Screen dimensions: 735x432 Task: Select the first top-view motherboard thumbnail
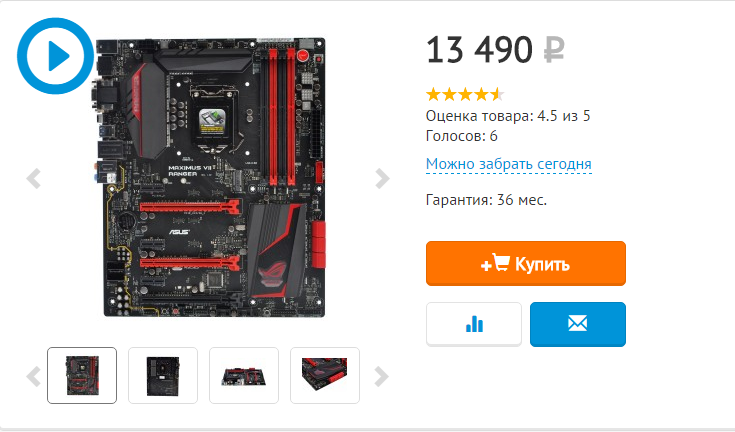[82, 375]
